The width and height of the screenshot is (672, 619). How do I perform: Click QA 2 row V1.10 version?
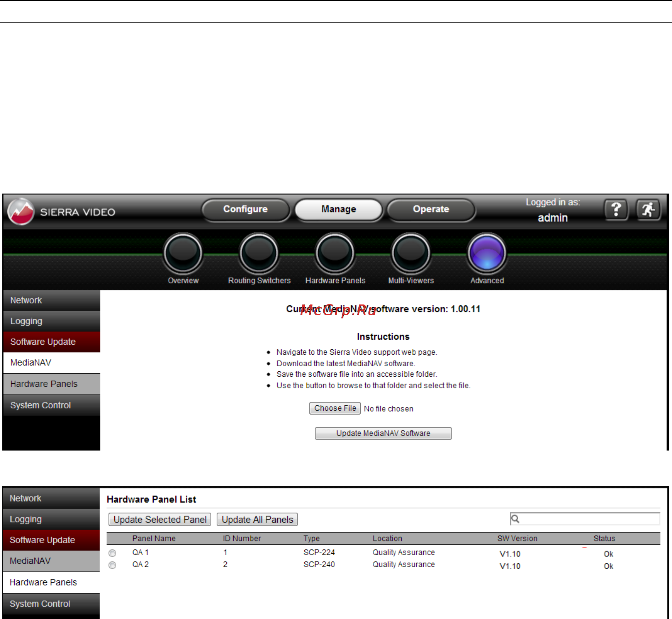click(x=510, y=566)
